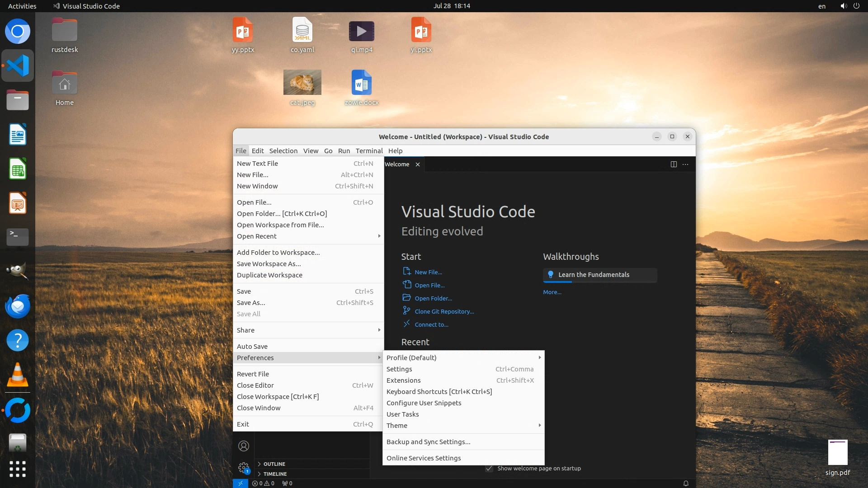The width and height of the screenshot is (868, 488).
Task: Open the Terminal menu
Action: 369,150
